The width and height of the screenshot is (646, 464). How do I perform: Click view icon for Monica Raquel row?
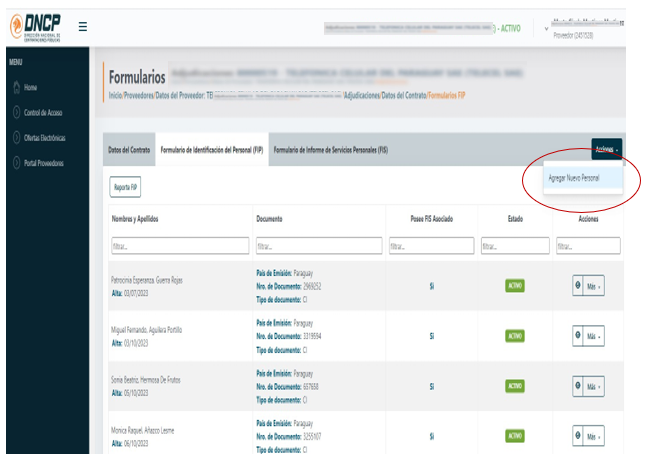click(x=578, y=436)
